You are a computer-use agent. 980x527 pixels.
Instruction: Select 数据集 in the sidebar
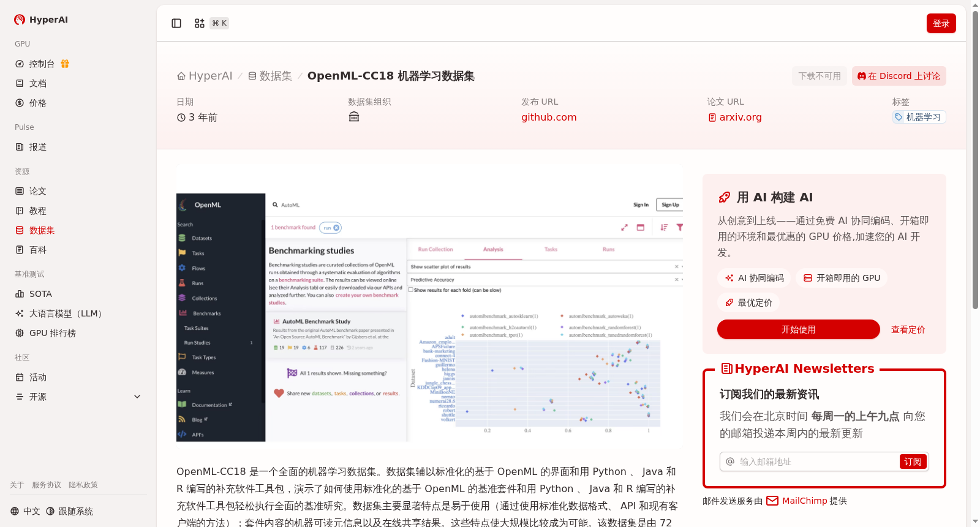(x=42, y=230)
